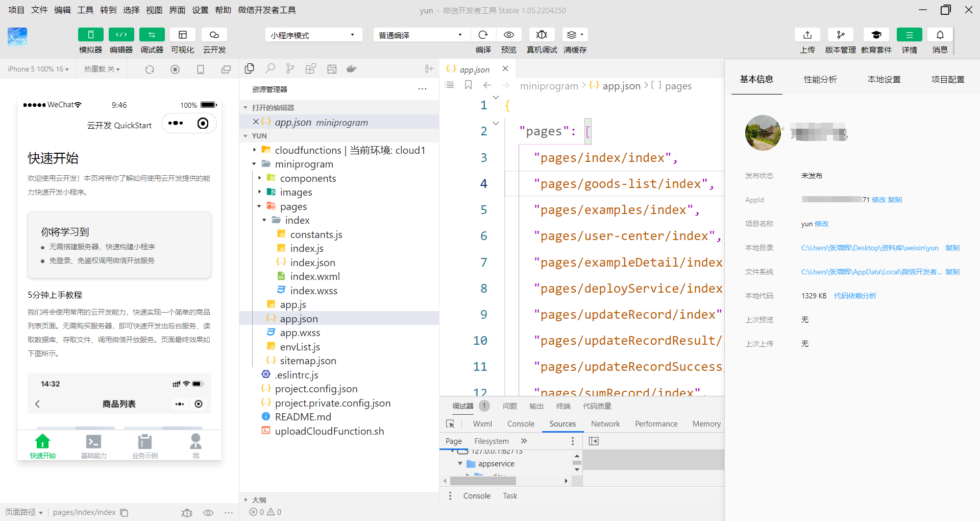Click the bookmark icon in editor breadcrumb
The height and width of the screenshot is (521, 980).
point(468,85)
